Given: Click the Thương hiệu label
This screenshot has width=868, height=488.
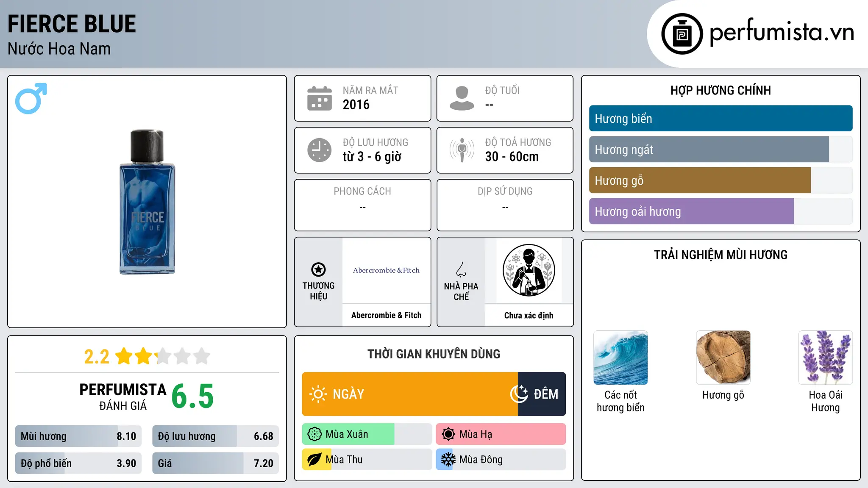Looking at the screenshot, I should (319, 291).
